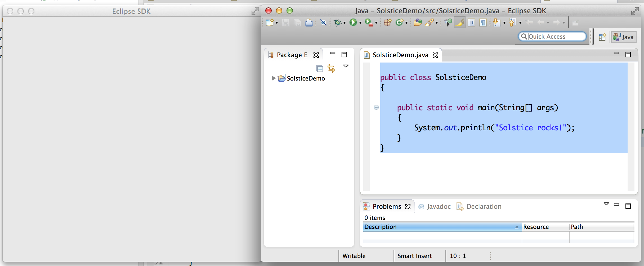Click the Debug bug icon

337,23
